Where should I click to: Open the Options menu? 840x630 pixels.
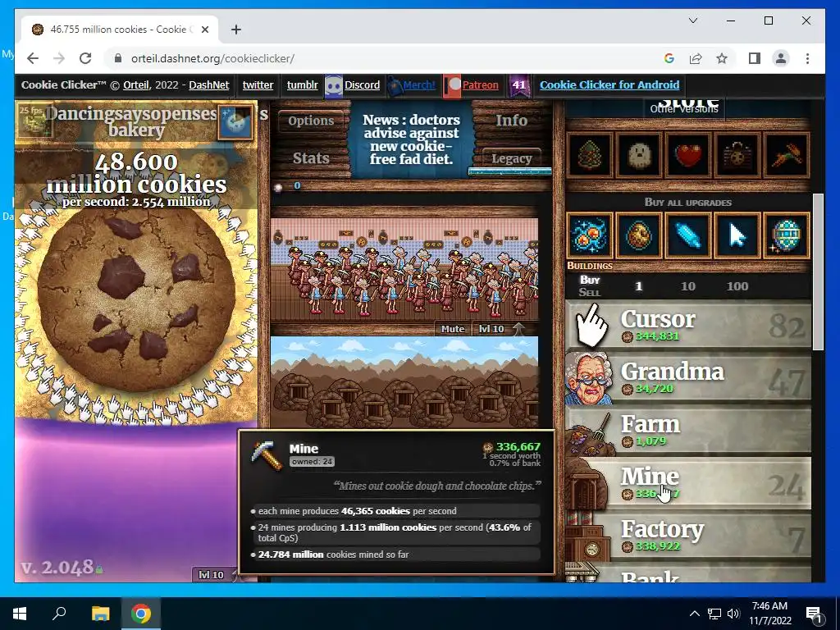pos(311,121)
